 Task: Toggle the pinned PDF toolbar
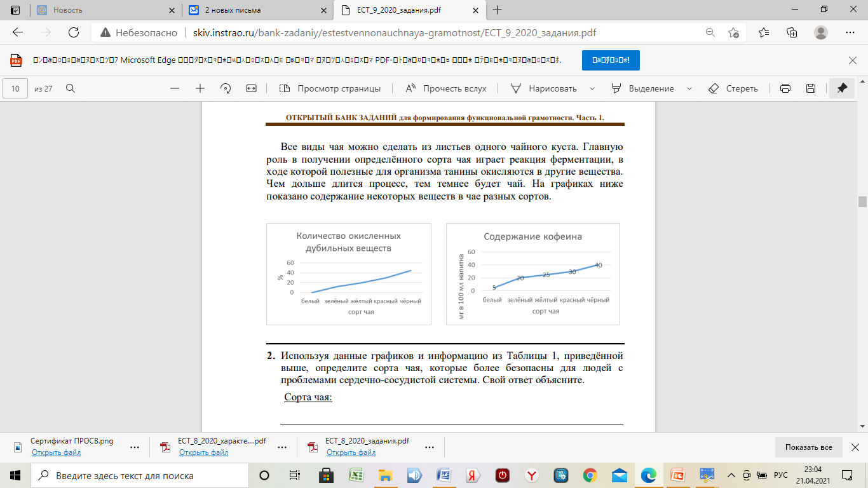point(842,88)
